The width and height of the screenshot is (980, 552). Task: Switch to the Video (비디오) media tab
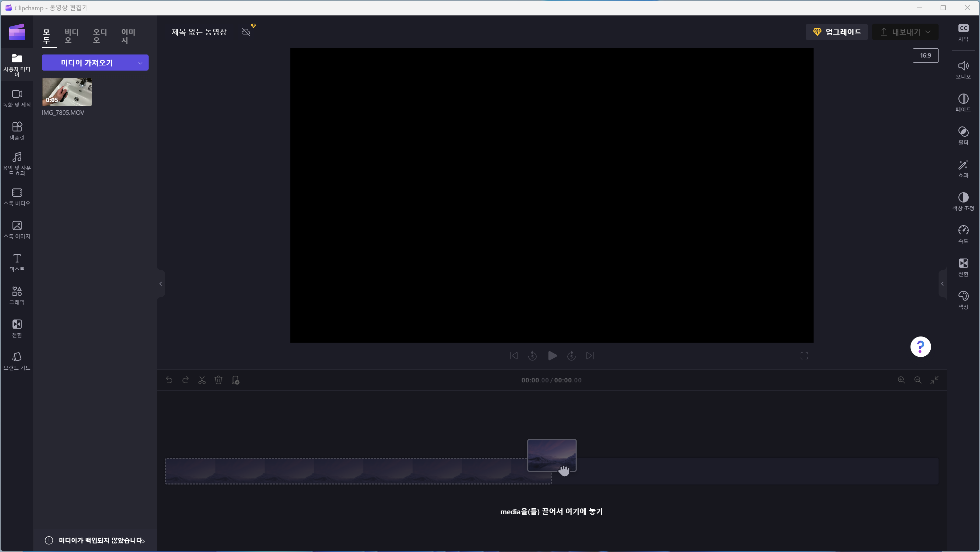pyautogui.click(x=71, y=36)
